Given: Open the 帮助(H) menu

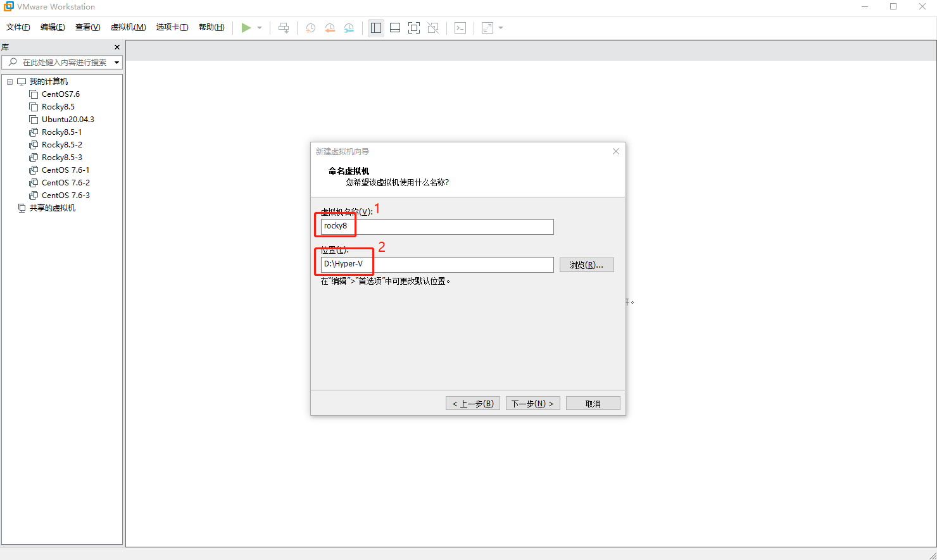Looking at the screenshot, I should [x=211, y=27].
